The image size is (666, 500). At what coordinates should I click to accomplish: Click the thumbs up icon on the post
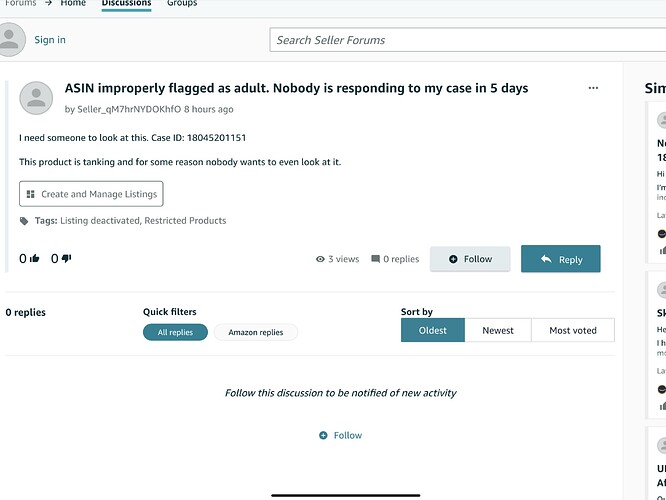tap(35, 258)
